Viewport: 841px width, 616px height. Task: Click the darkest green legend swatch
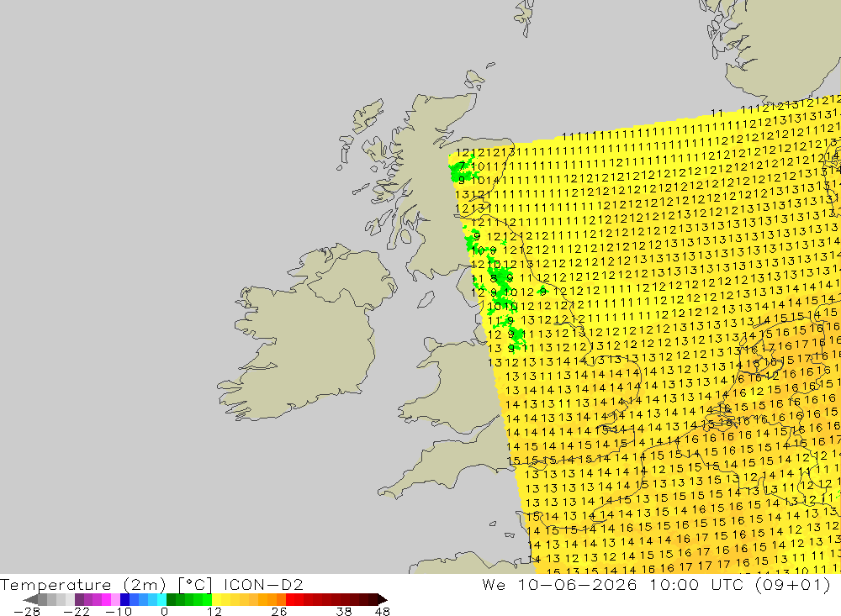click(171, 599)
